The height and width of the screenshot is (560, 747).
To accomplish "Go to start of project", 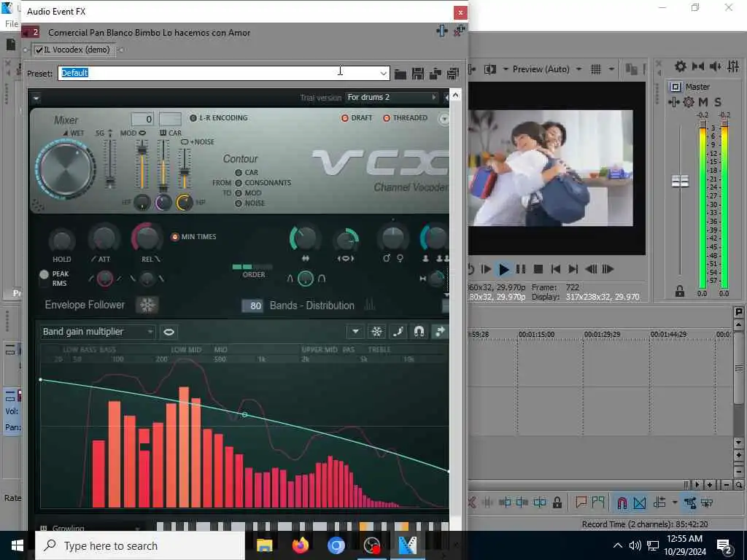I will (555, 270).
